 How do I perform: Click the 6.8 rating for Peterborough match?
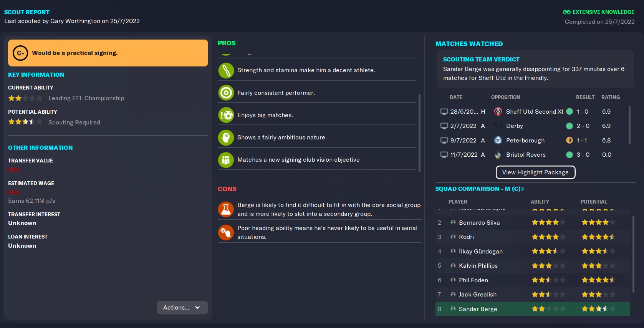(606, 141)
